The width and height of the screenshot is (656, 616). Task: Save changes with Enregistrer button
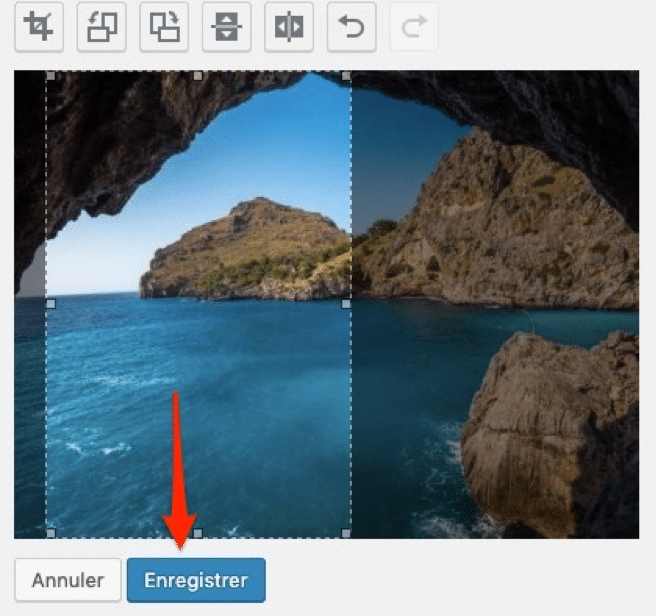(x=196, y=580)
